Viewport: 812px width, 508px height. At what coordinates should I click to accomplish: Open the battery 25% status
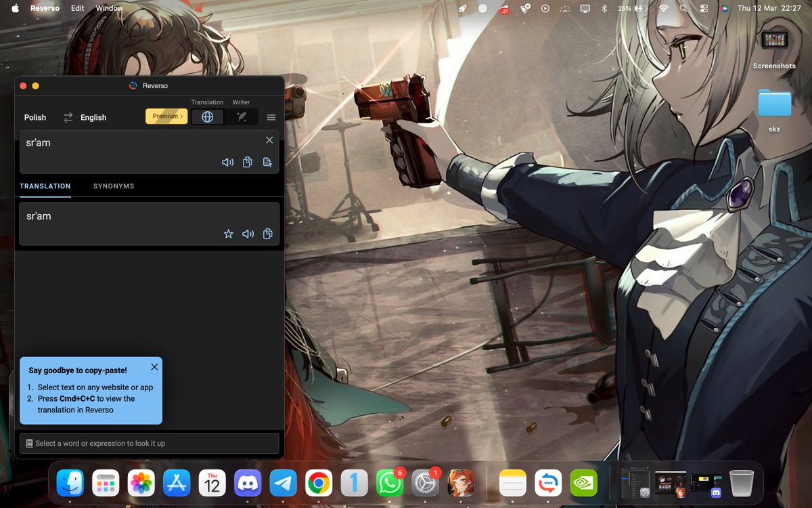[x=633, y=8]
